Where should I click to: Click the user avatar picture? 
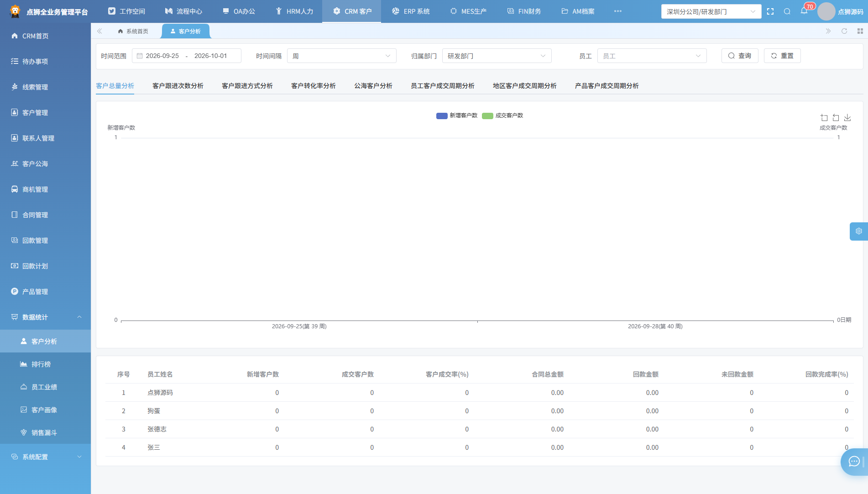826,11
